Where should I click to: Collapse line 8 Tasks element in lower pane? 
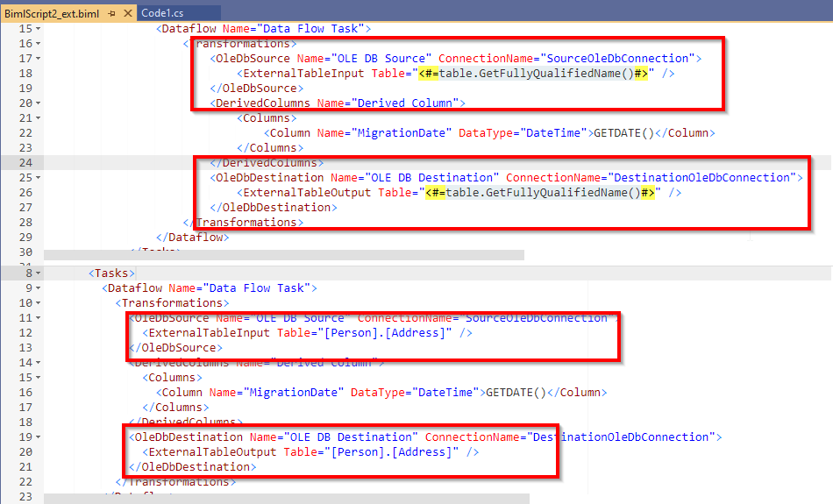(38, 273)
